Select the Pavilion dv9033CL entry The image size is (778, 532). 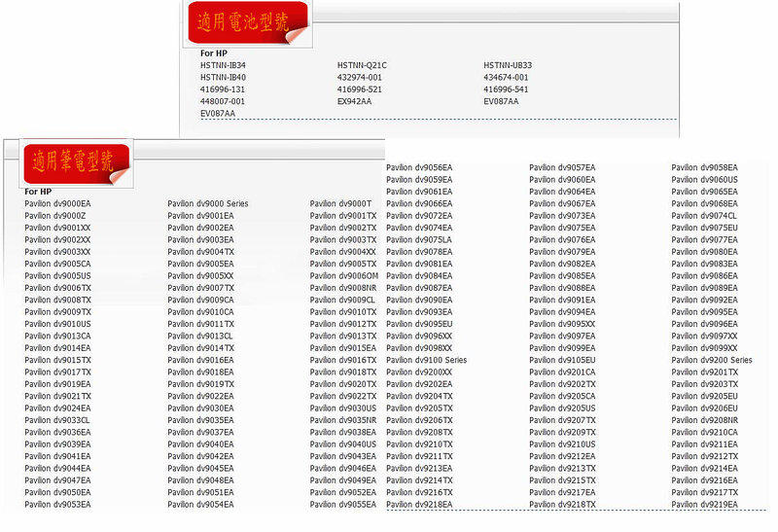coord(57,420)
